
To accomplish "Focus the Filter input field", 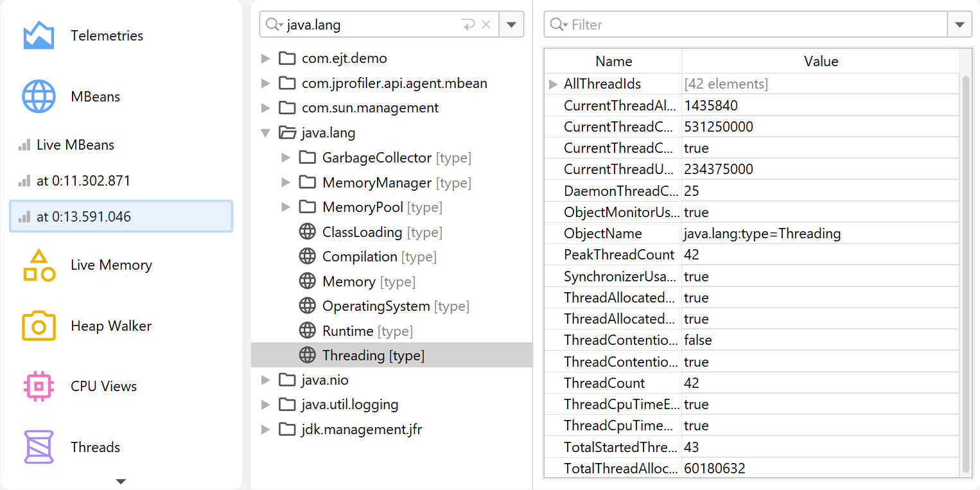I will 751,25.
